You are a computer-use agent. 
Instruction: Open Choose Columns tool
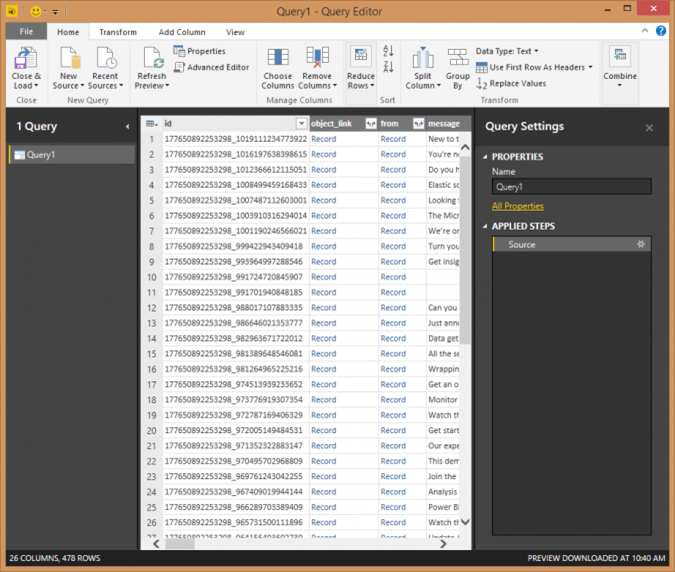tap(278, 58)
